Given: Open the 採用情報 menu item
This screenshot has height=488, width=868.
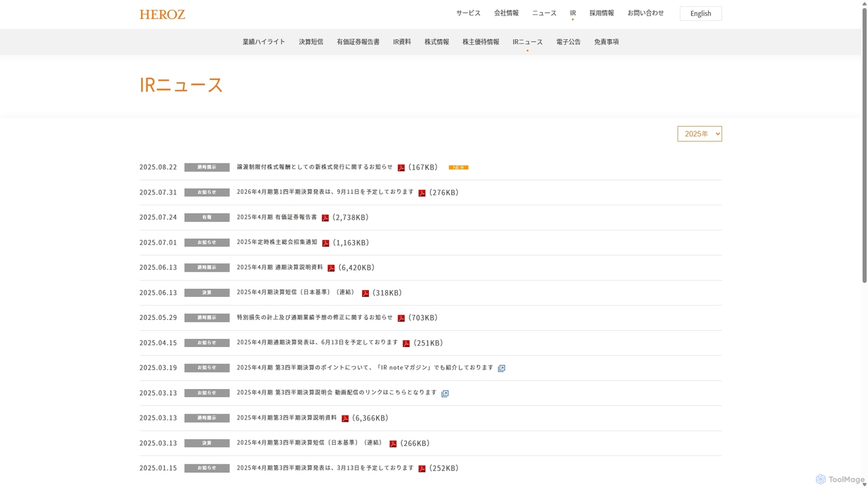Looking at the screenshot, I should click(601, 13).
